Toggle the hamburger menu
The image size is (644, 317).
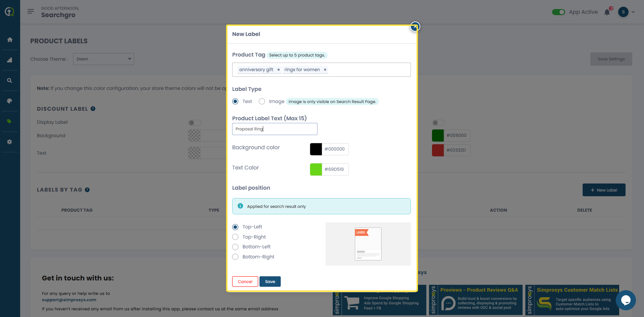tap(31, 12)
